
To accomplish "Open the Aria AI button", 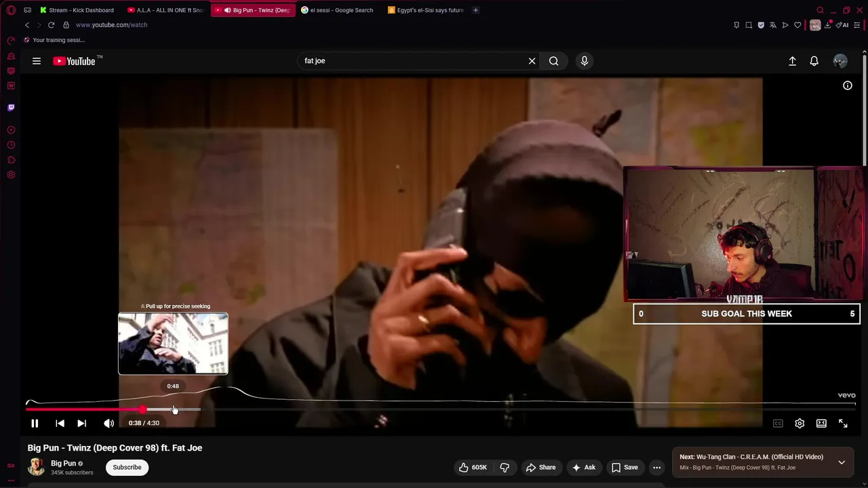I will [842, 25].
